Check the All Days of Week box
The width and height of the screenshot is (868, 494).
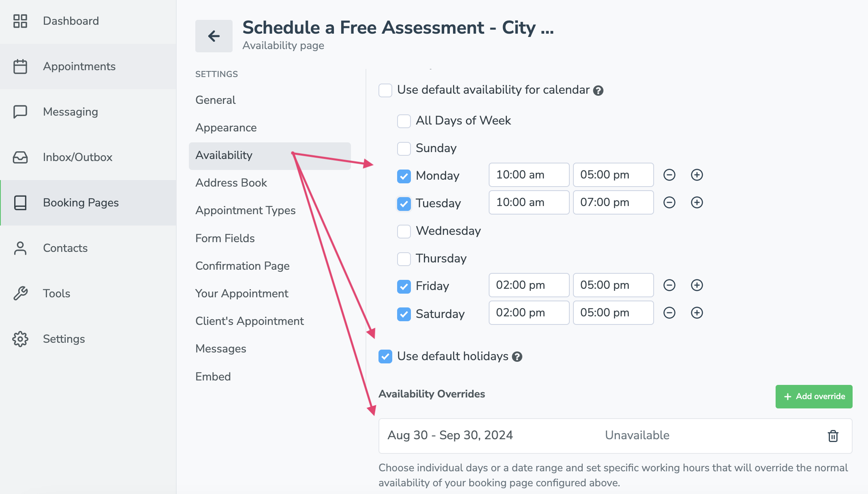[x=404, y=121]
